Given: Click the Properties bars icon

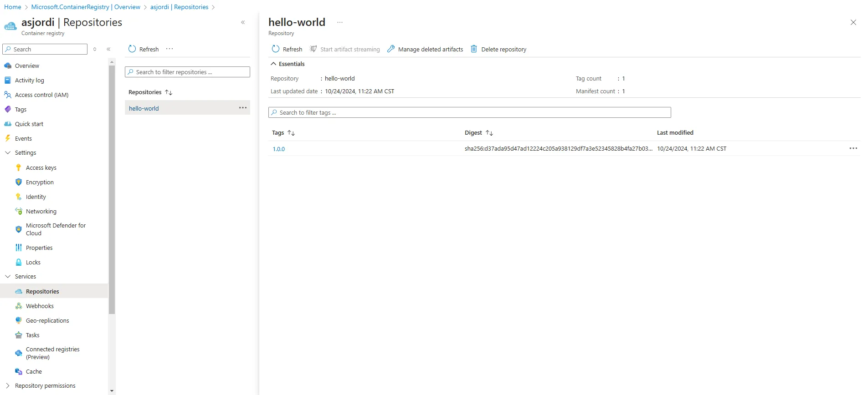Looking at the screenshot, I should 19,248.
